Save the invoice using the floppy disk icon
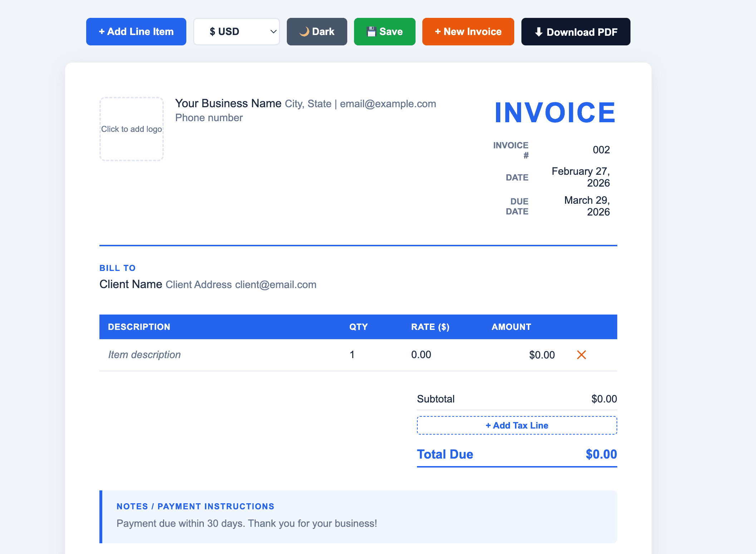Image resolution: width=756 pixels, height=554 pixels. 372,31
